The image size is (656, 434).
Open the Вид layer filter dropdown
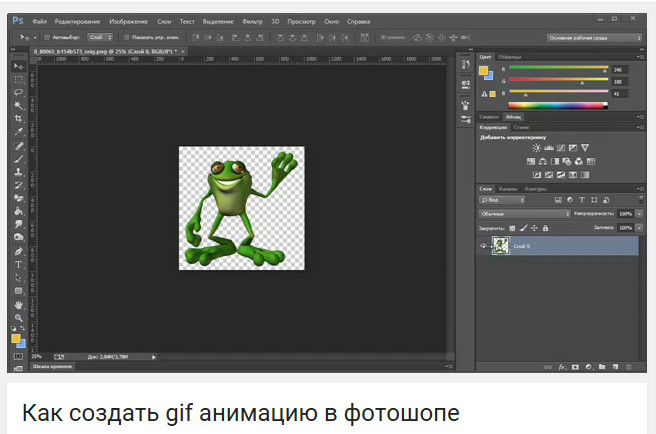[x=502, y=200]
